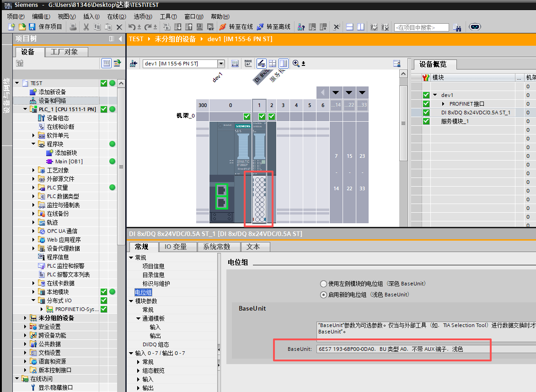Screen dimensions: 536x392
Task: Open the 在线(O) menu
Action: (117, 16)
